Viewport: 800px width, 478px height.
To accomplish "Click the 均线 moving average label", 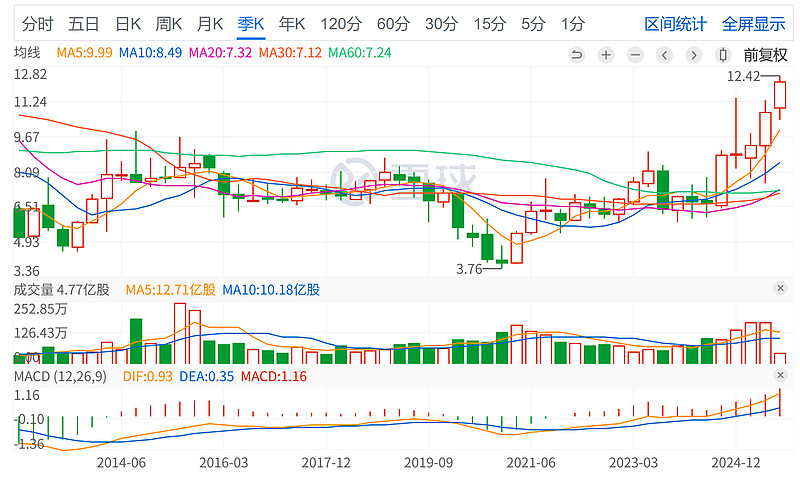I will [x=27, y=53].
